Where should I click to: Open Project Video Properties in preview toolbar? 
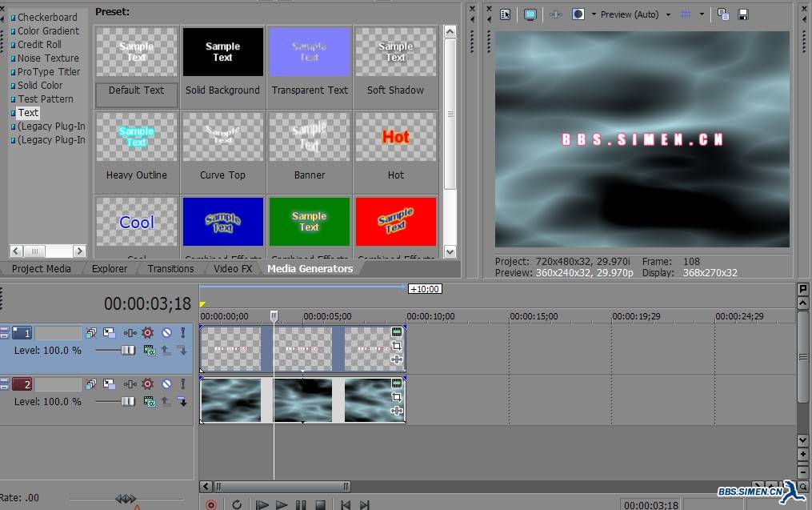[505, 14]
